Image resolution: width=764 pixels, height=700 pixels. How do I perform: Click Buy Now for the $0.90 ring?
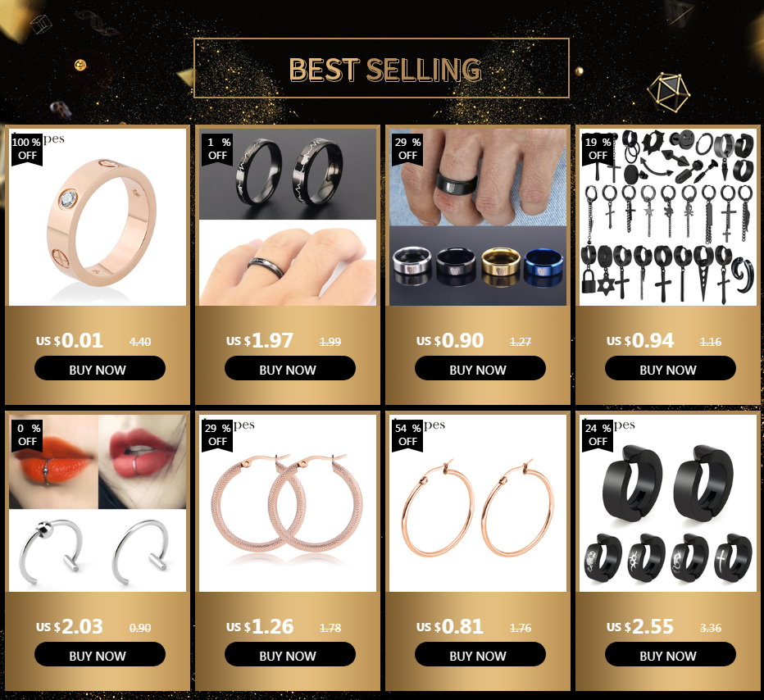coord(480,368)
